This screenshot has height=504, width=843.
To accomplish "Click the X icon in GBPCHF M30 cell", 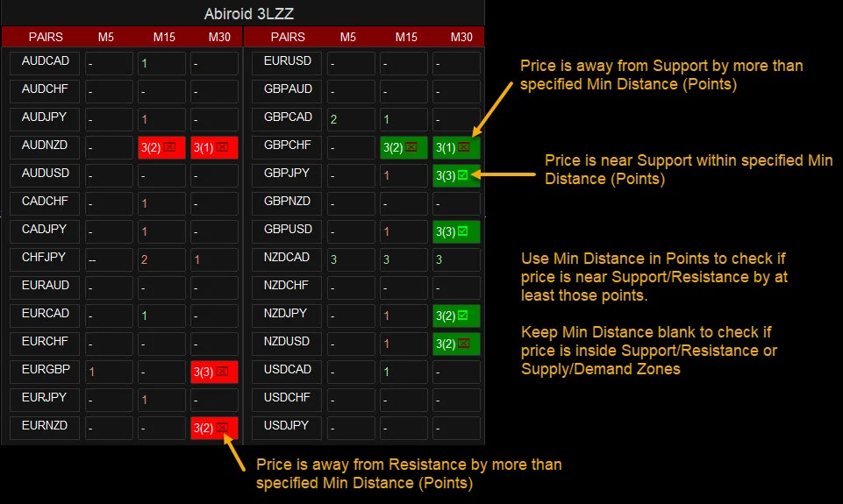I will tap(463, 148).
